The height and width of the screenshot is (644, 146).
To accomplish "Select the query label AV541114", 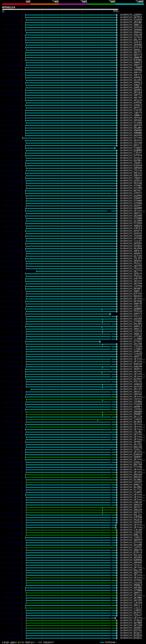I will click(8, 8).
